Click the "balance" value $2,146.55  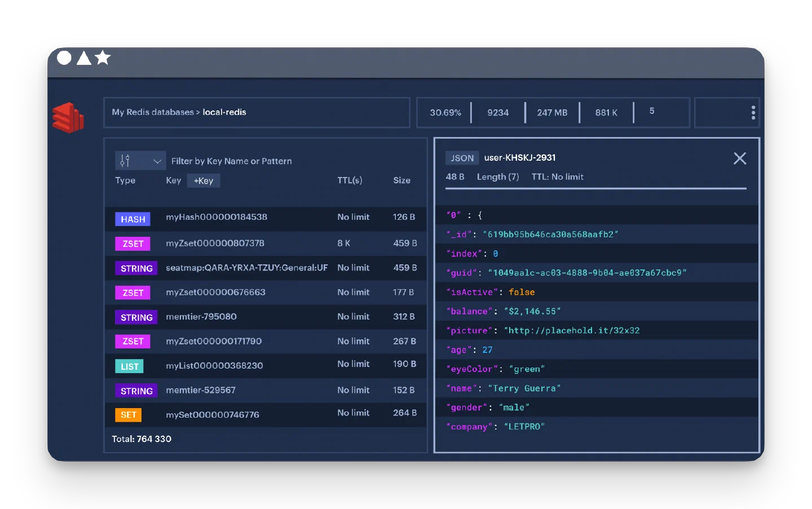(532, 311)
